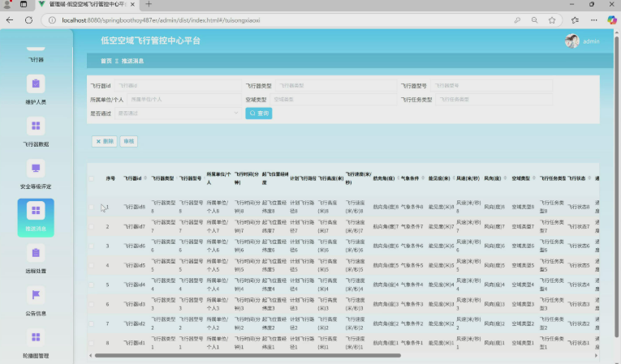The height and width of the screenshot is (364, 621).
Task: Click the table scrollbar right arrow
Action: (596, 355)
